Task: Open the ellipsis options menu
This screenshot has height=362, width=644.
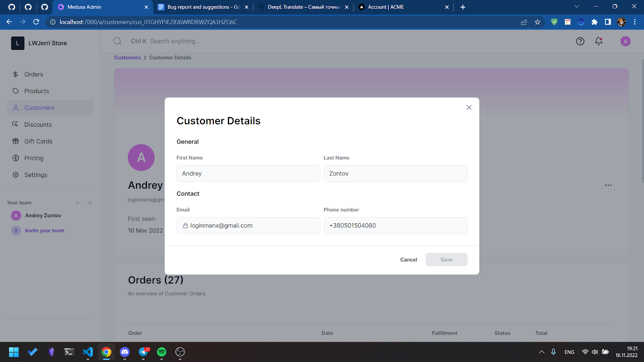Action: (608, 185)
